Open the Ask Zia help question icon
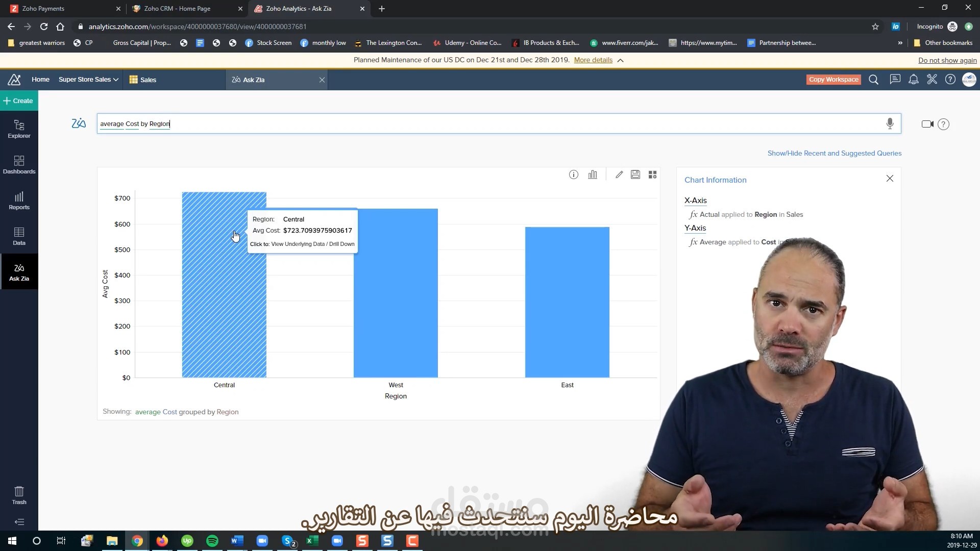 (x=943, y=124)
